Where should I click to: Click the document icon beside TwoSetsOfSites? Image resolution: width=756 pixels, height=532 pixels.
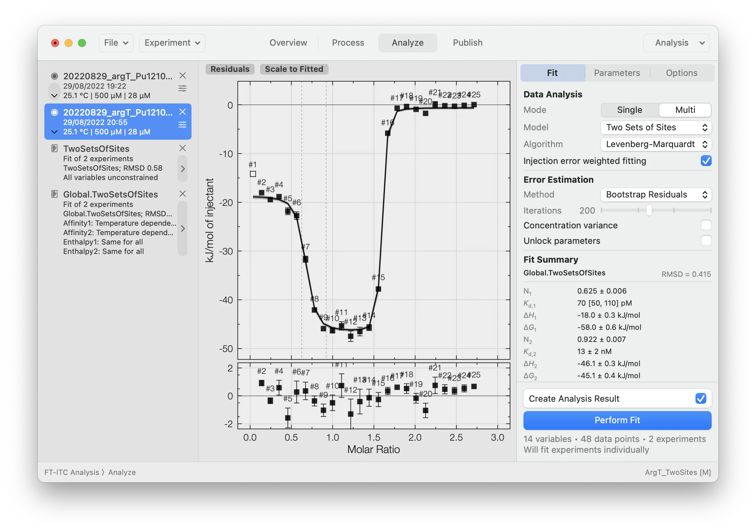[x=54, y=148]
